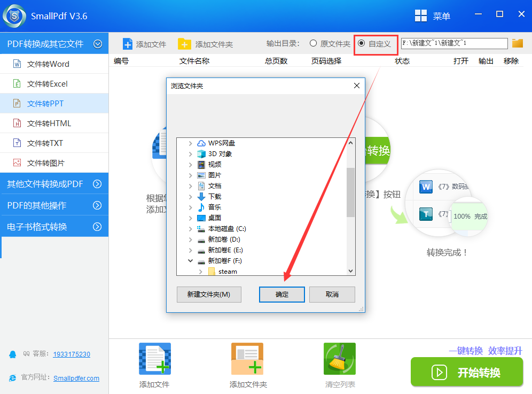Viewport: 532px width, 394px height.
Task: Click the yellow browse output folder icon
Action: [517, 43]
